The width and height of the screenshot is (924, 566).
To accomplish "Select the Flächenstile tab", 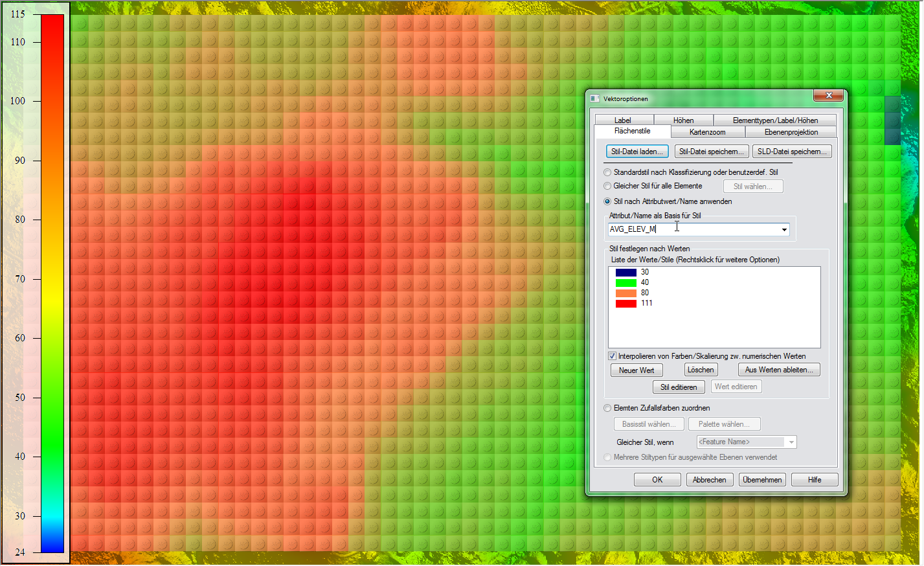I will point(633,131).
